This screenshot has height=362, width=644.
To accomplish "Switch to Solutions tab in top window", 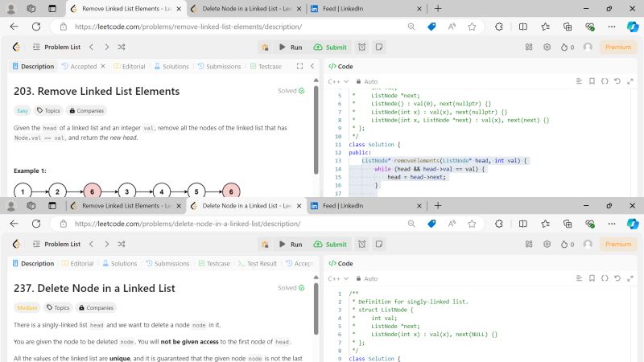I will click(171, 66).
